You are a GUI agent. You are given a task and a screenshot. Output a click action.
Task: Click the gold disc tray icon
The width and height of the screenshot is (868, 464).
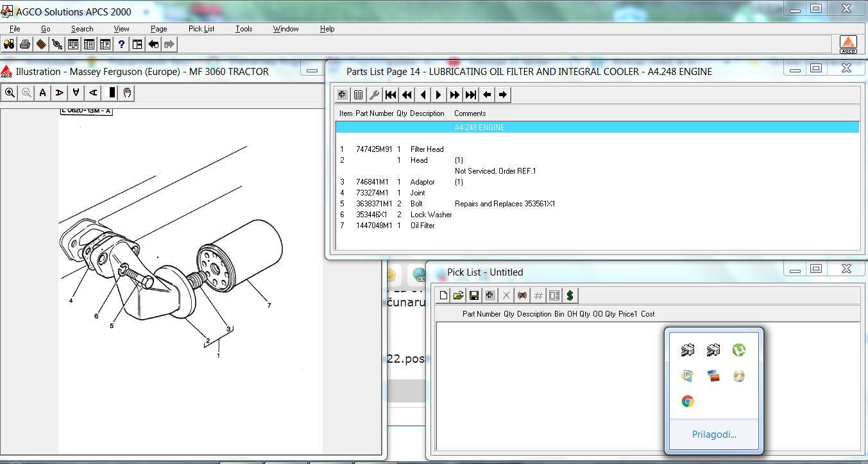tap(739, 376)
